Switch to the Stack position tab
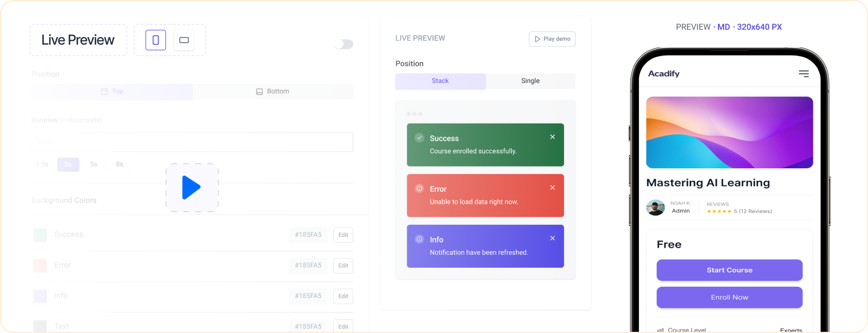 (440, 81)
